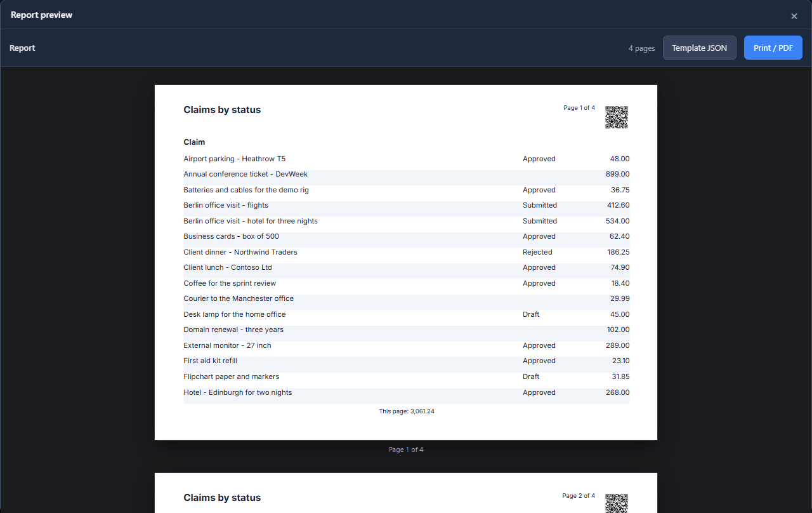Click 'External monitor - 27 inch' claim
The image size is (812, 513).
[x=228, y=345]
